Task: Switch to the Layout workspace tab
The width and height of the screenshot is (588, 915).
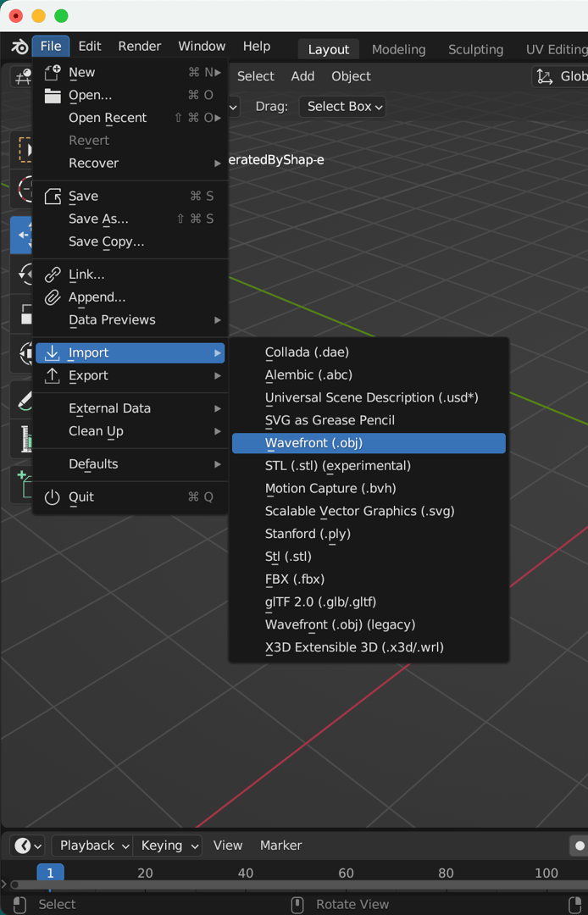Action: (329, 50)
